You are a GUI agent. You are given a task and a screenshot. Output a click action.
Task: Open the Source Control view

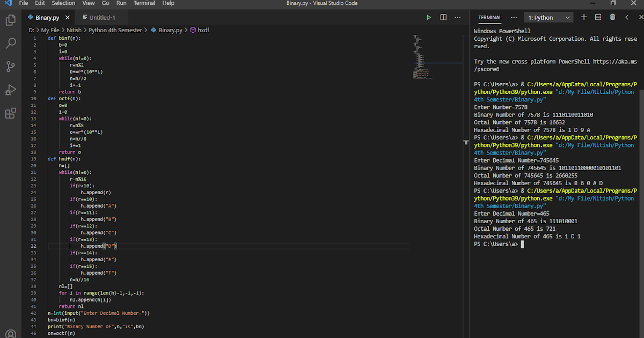click(x=10, y=67)
